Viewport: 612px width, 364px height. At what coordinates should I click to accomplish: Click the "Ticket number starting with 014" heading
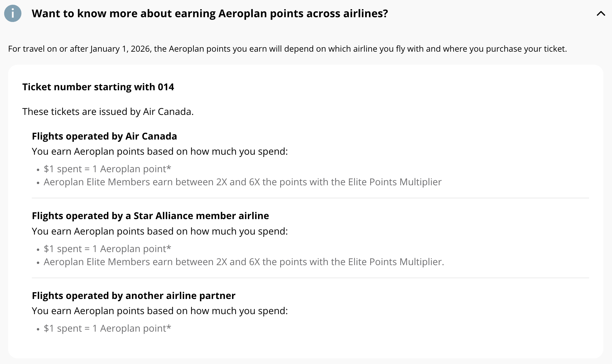click(x=98, y=87)
